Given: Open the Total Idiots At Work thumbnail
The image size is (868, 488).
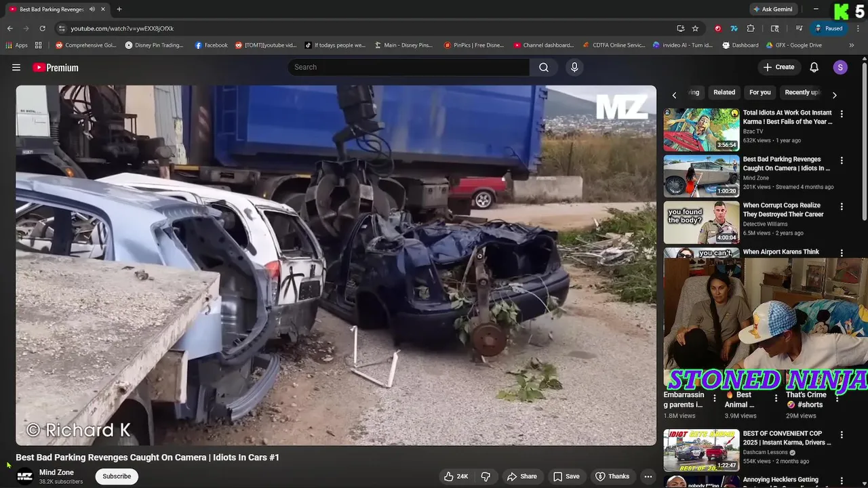Looking at the screenshot, I should coord(701,129).
